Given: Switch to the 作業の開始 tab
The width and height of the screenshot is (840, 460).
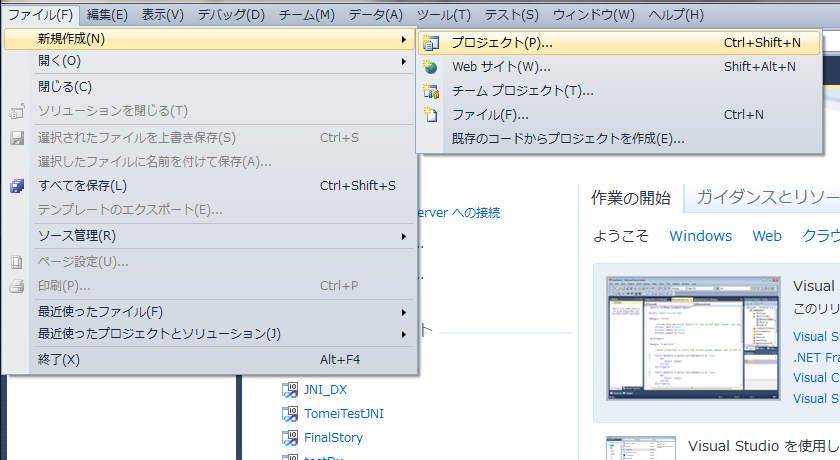Looking at the screenshot, I should pos(631,198).
